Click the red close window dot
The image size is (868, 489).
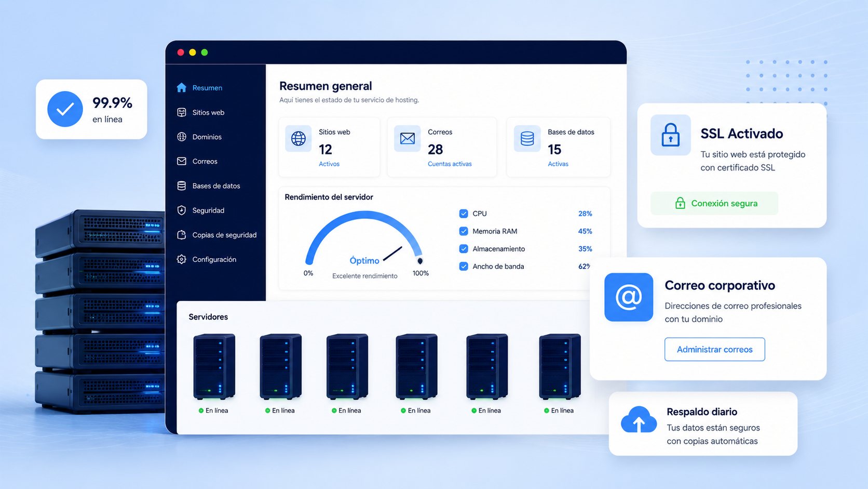[x=181, y=52]
